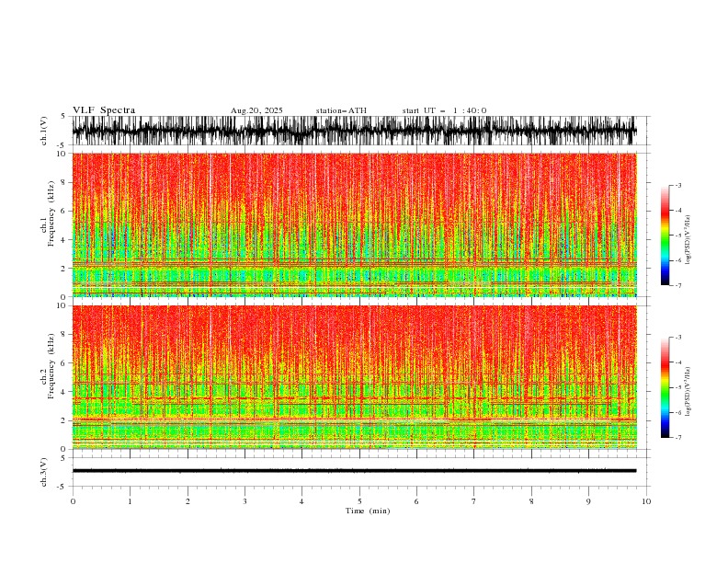Click the "-7" label on ch.1 color scale

click(x=678, y=285)
